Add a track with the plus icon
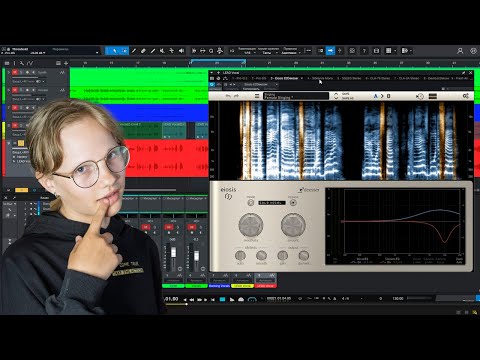 (x=66, y=63)
